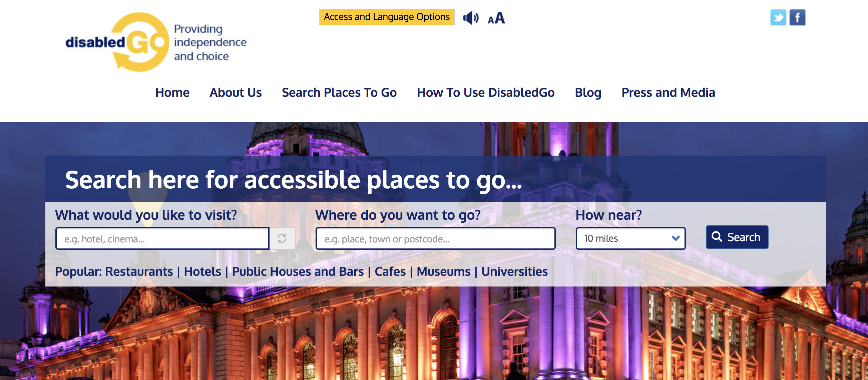Click the AA text size icon

[x=496, y=18]
